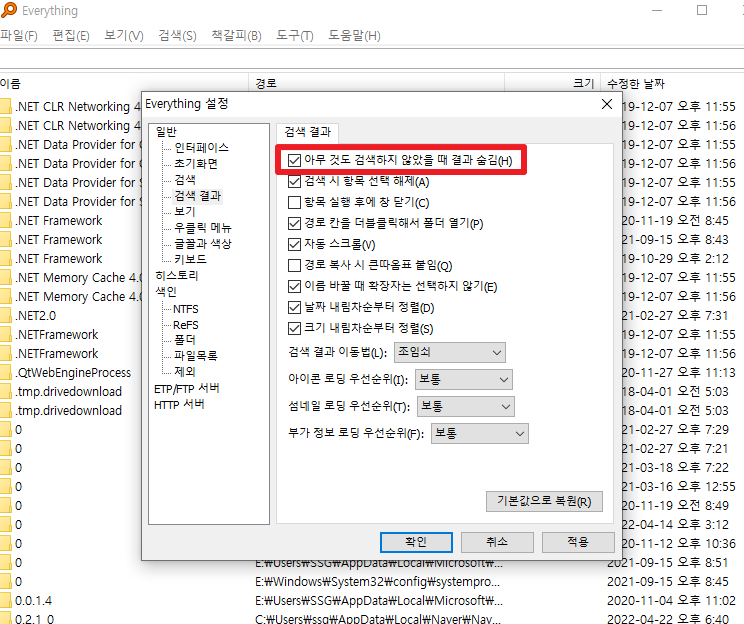Open 검색 결과 이동법 dropdown
This screenshot has width=744, height=624.
(x=449, y=353)
